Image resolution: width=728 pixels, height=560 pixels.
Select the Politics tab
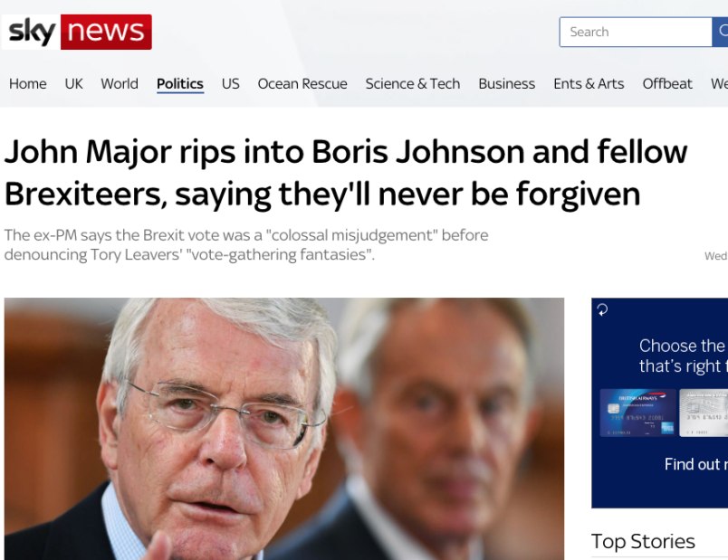tap(180, 84)
